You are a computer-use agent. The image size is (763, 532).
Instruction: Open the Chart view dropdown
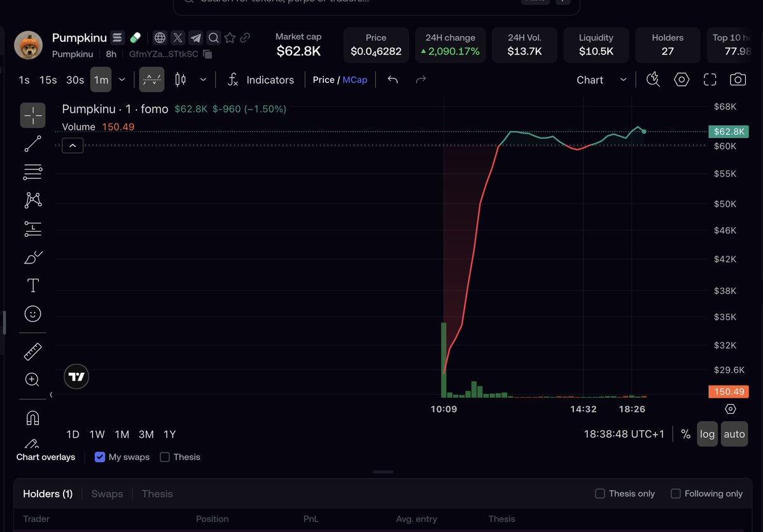[601, 80]
